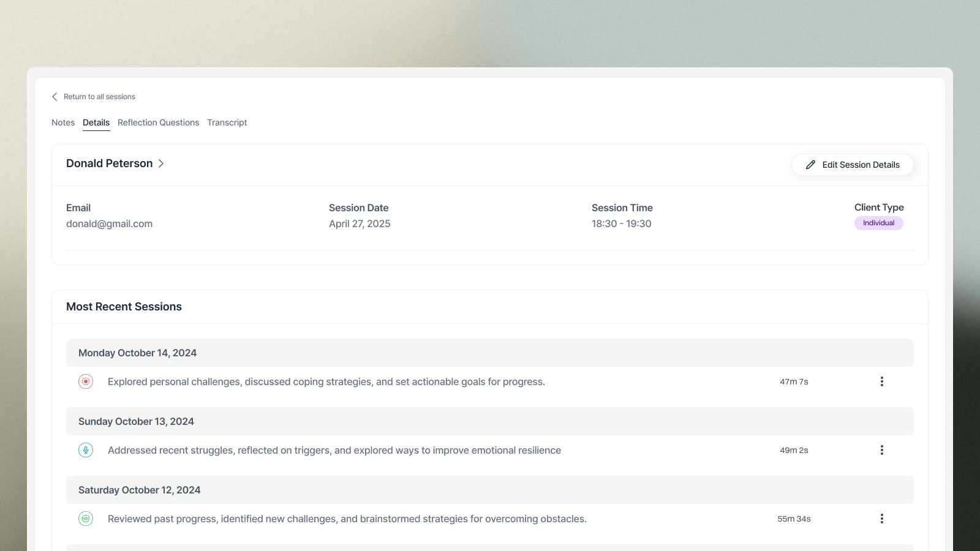Image resolution: width=980 pixels, height=551 pixels.
Task: Click the pencil icon in Edit Session Details
Action: [x=810, y=164]
